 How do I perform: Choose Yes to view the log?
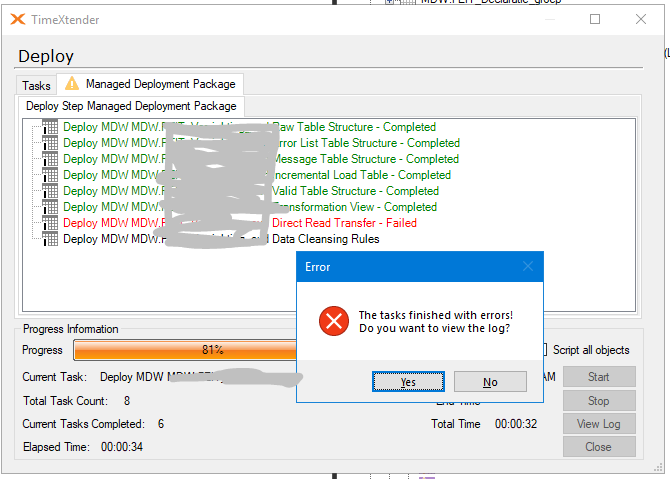[x=408, y=382]
